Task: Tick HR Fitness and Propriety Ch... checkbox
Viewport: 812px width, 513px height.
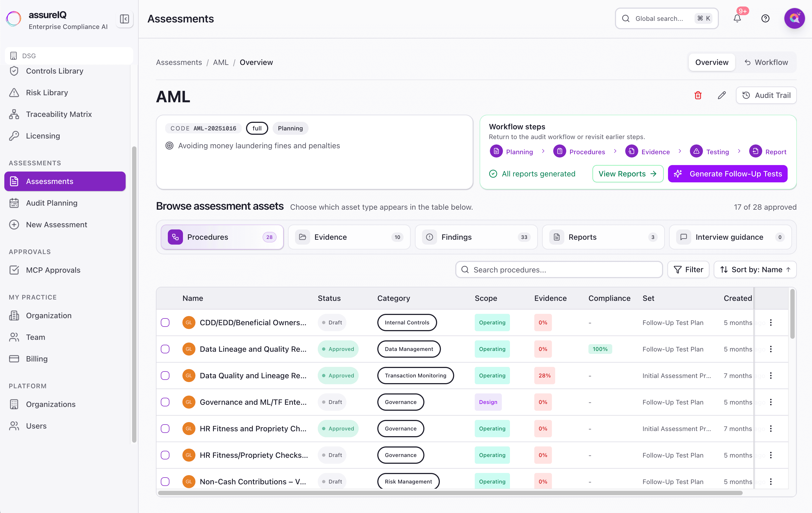Action: (165, 429)
